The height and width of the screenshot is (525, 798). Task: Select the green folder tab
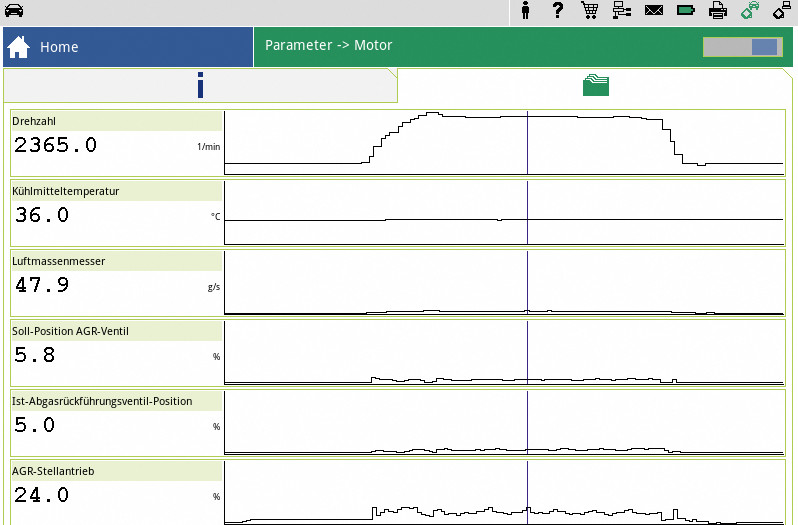click(596, 86)
